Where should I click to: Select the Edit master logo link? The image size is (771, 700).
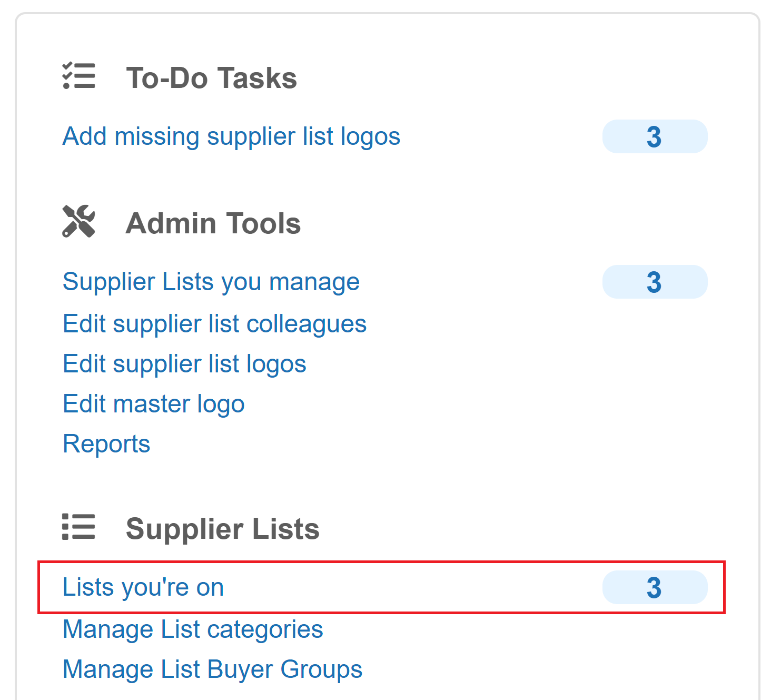[153, 404]
